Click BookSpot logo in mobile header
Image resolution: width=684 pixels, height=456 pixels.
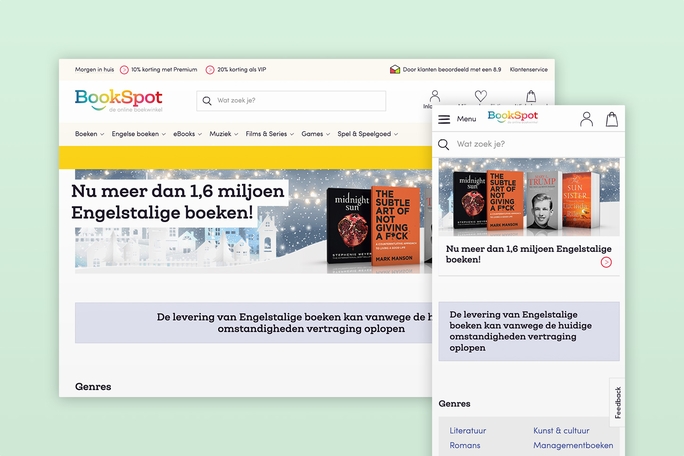(513, 117)
